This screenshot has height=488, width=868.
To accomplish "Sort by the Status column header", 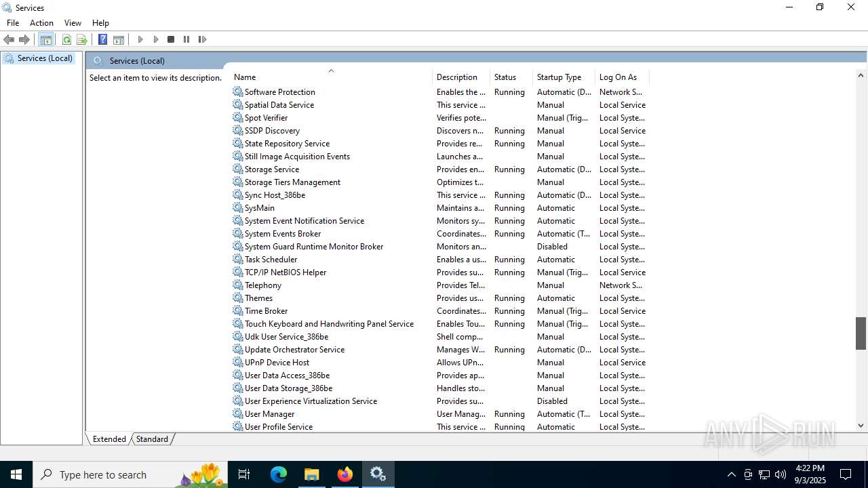I will [511, 77].
